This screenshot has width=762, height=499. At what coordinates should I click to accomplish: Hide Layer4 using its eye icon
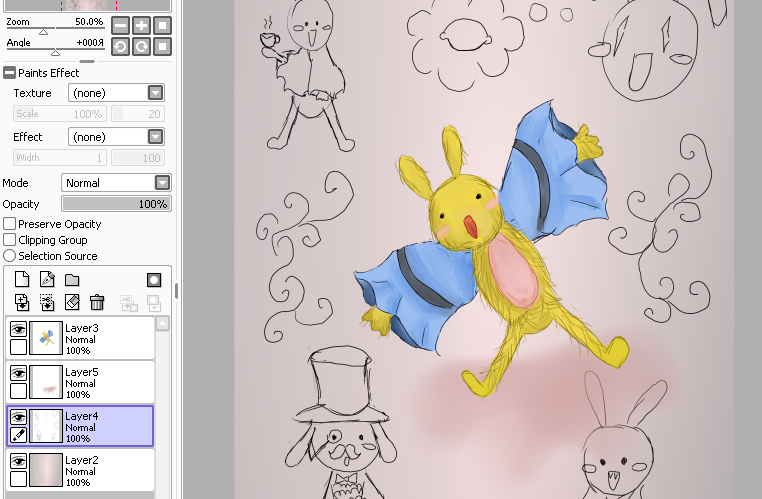(18, 417)
